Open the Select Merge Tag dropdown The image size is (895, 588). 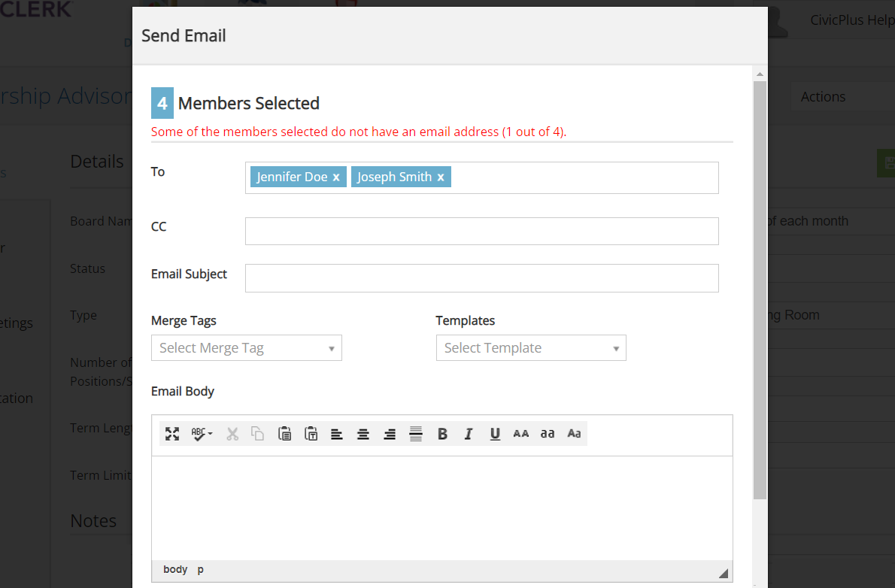point(247,348)
